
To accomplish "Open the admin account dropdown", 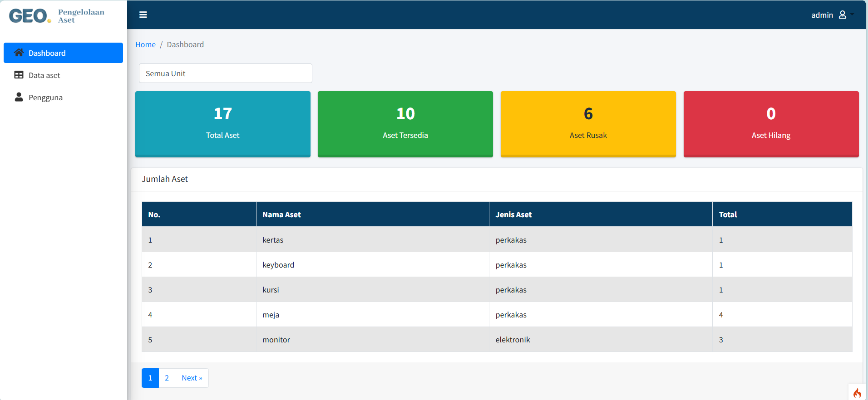I will tap(833, 15).
